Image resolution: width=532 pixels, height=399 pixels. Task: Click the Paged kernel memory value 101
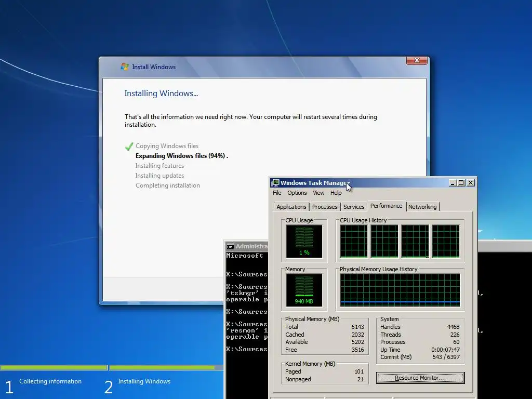[359, 371]
